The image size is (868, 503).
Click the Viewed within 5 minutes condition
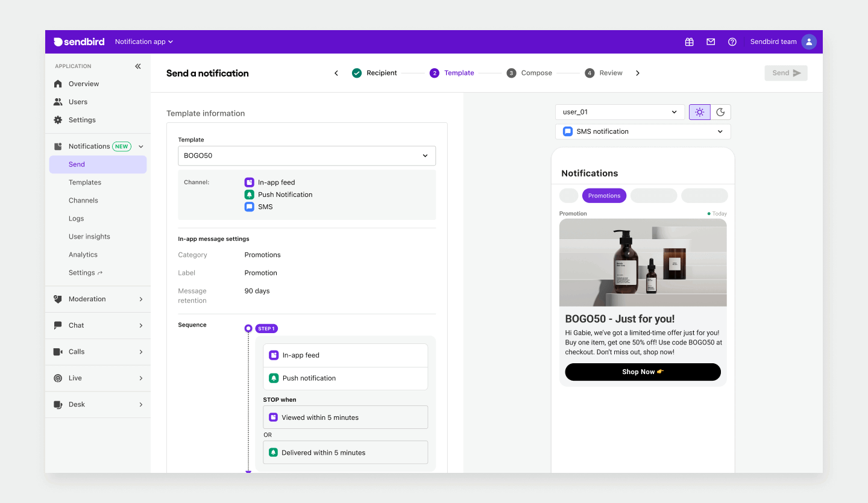point(345,417)
